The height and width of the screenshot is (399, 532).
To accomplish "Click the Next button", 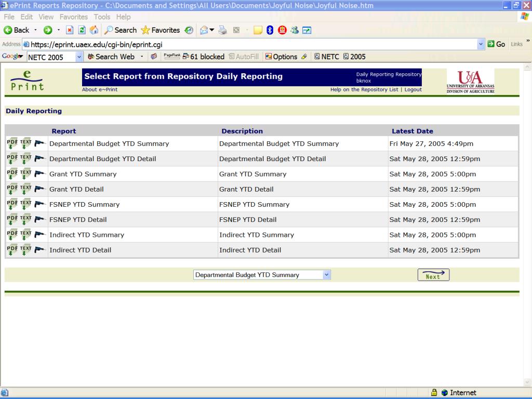I will pos(433,275).
